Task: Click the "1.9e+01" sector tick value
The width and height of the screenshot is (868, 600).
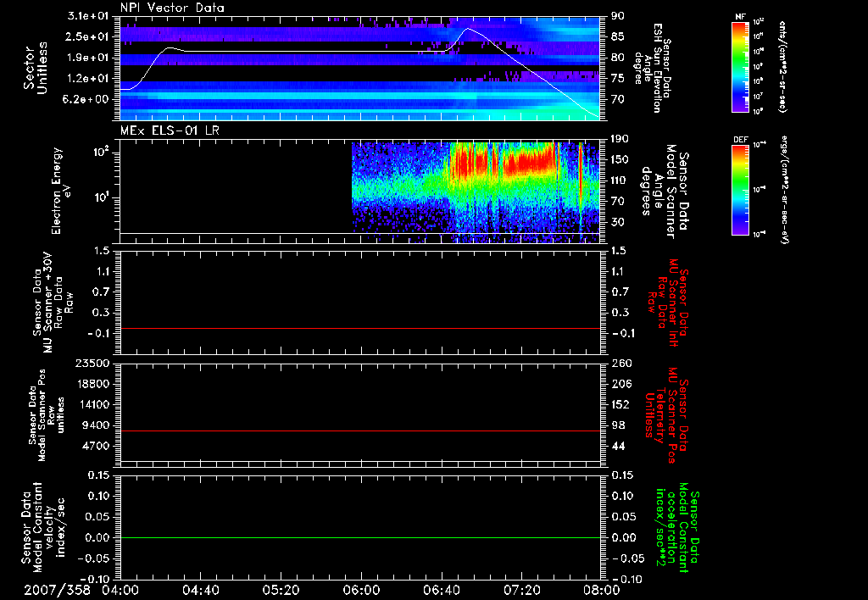Action: [87, 58]
